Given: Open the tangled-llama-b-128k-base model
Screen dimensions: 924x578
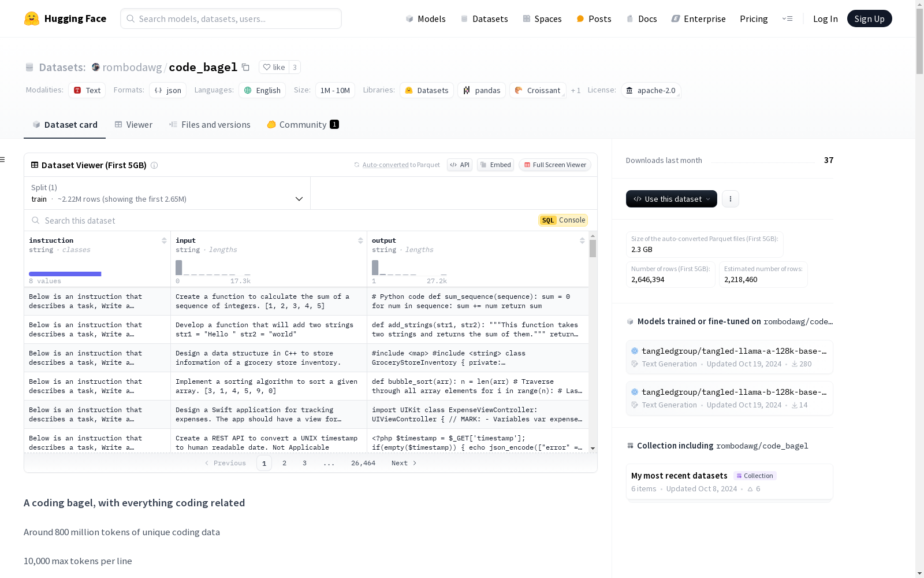Looking at the screenshot, I should pyautogui.click(x=729, y=398).
